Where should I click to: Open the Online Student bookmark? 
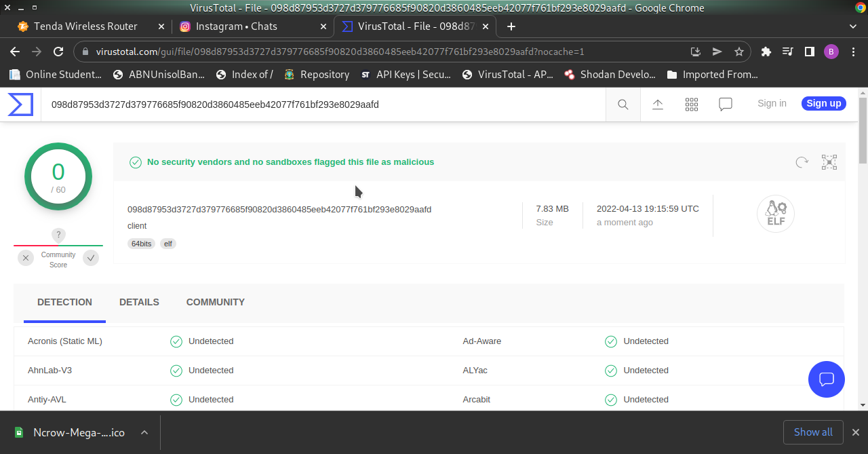coord(56,75)
